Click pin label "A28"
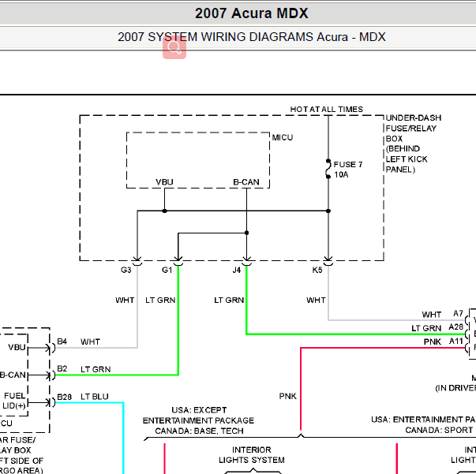This screenshot has width=476, height=474. (456, 327)
